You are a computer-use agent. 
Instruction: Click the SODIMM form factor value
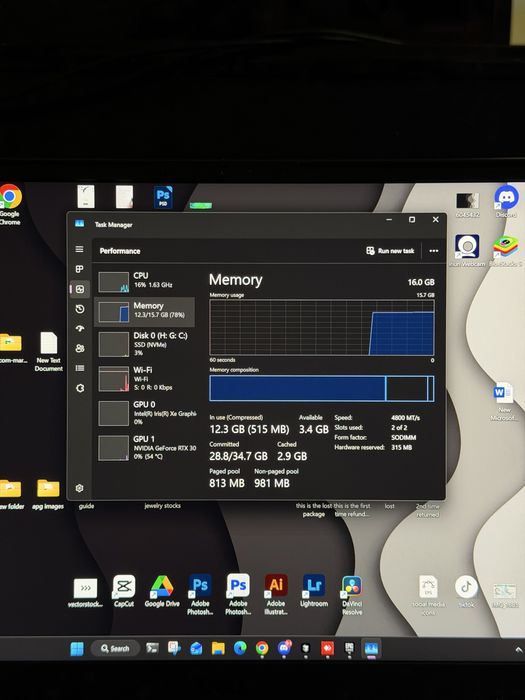[x=404, y=438]
